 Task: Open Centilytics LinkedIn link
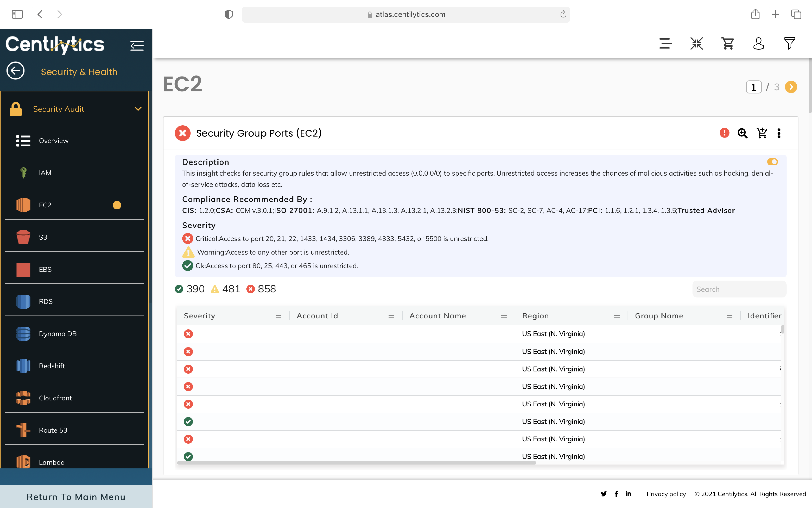(628, 494)
